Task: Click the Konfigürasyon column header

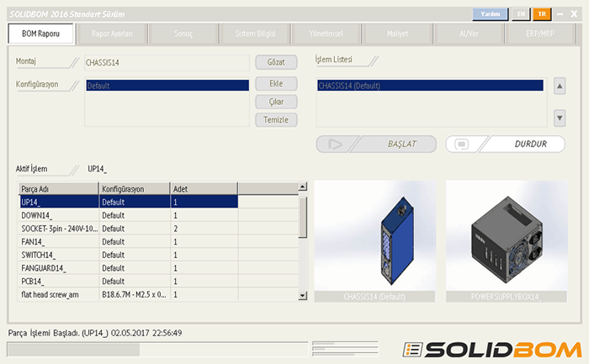Action: pyautogui.click(x=135, y=189)
